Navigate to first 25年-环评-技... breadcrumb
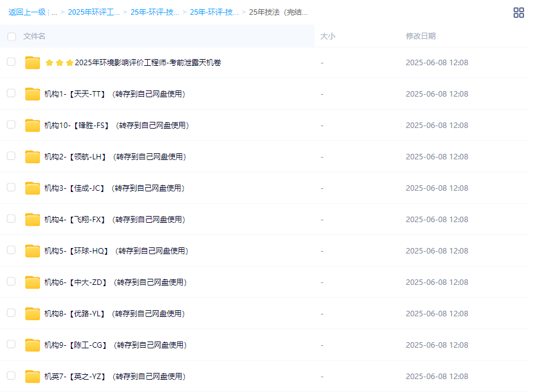 [x=155, y=12]
